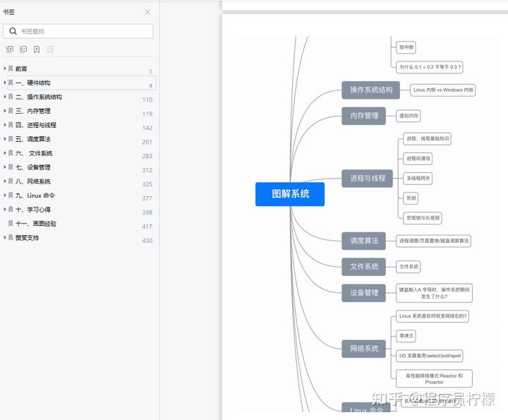Jump to 三、内存管理 bookmark

(33, 111)
